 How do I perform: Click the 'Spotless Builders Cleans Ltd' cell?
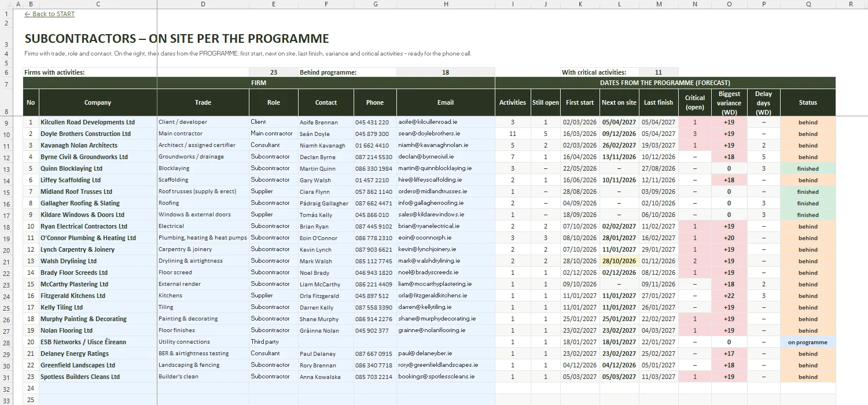(x=98, y=377)
